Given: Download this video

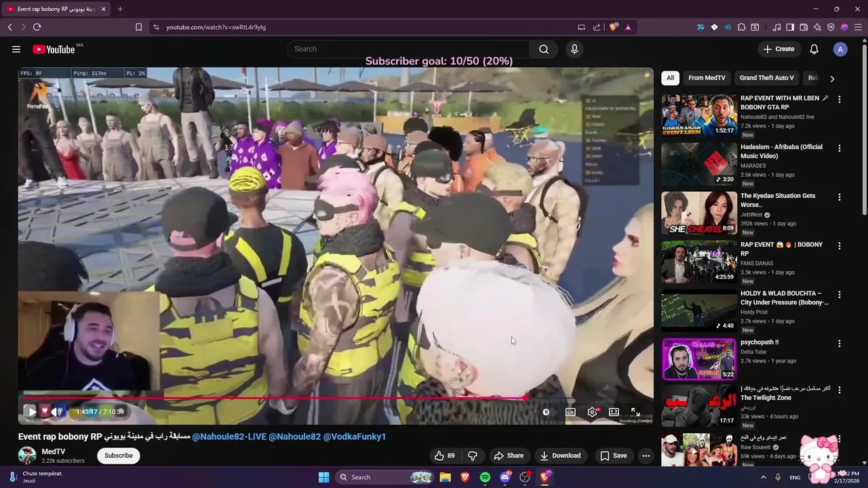Looking at the screenshot, I should tap(560, 455).
